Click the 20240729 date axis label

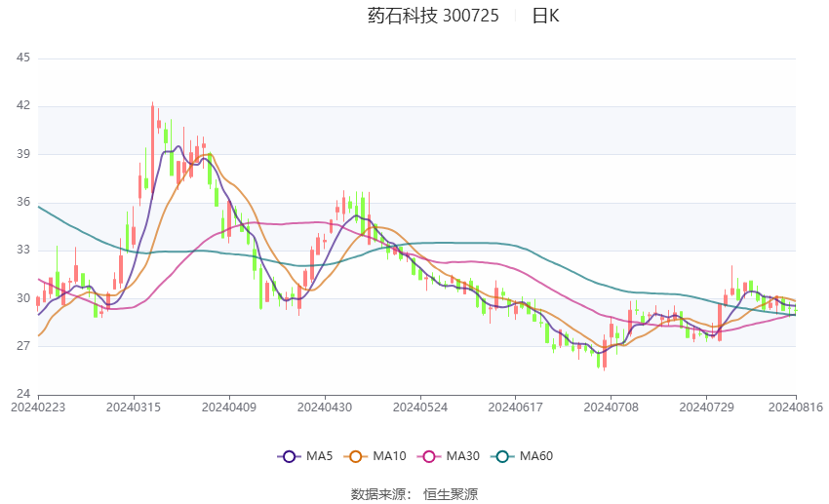point(706,407)
